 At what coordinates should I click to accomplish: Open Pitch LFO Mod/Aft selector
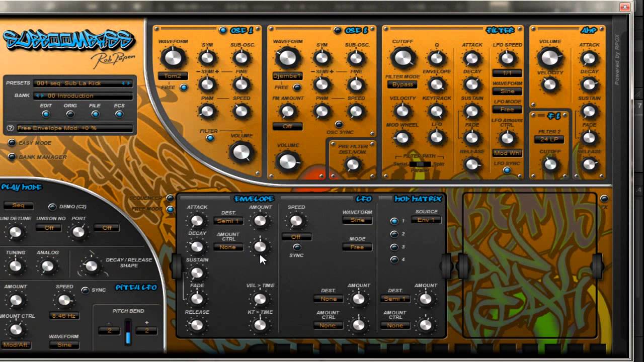(15, 345)
